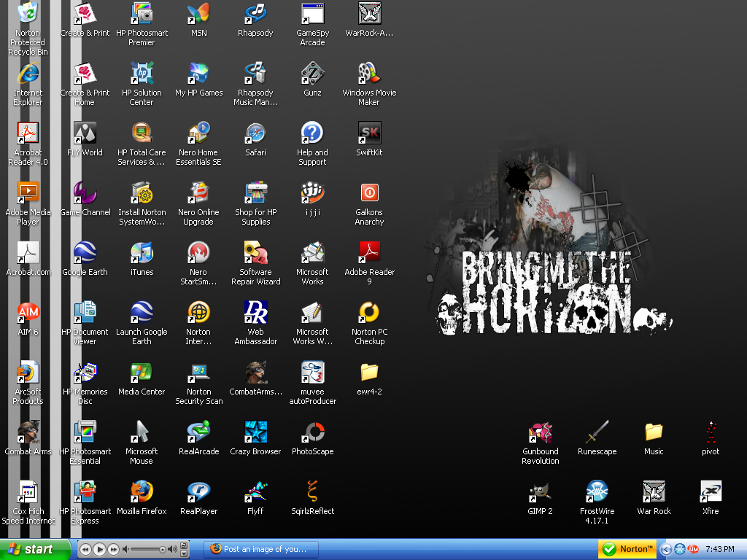Mute the taskbar media player sound
Image resolution: width=747 pixels, height=560 pixels.
[126, 549]
